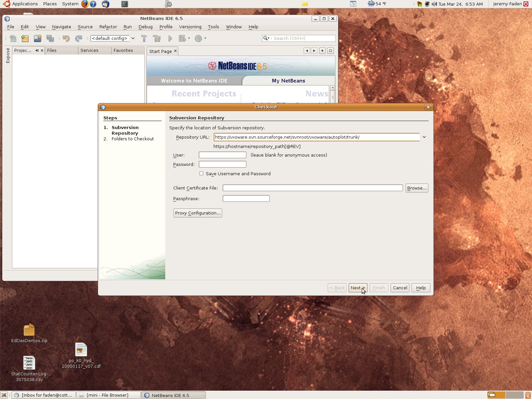Enable Save Username and Password
This screenshot has height=399, width=532.
tap(201, 173)
